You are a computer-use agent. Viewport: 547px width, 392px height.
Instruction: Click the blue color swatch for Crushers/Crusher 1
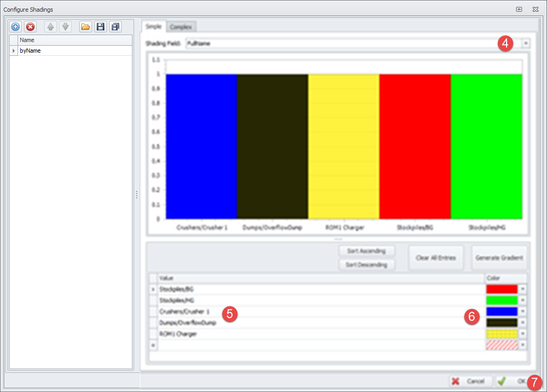click(501, 311)
